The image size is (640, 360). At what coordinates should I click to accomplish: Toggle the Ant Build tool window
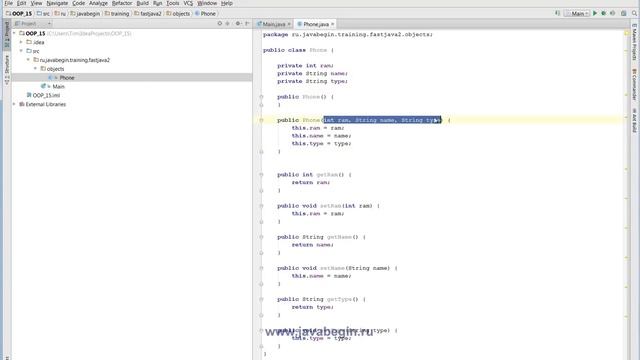[x=634, y=120]
